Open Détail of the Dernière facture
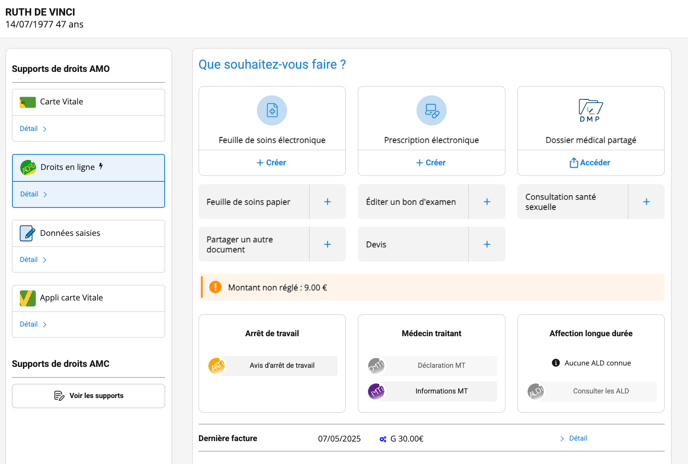Image resolution: width=688 pixels, height=464 pixels. pyautogui.click(x=573, y=438)
